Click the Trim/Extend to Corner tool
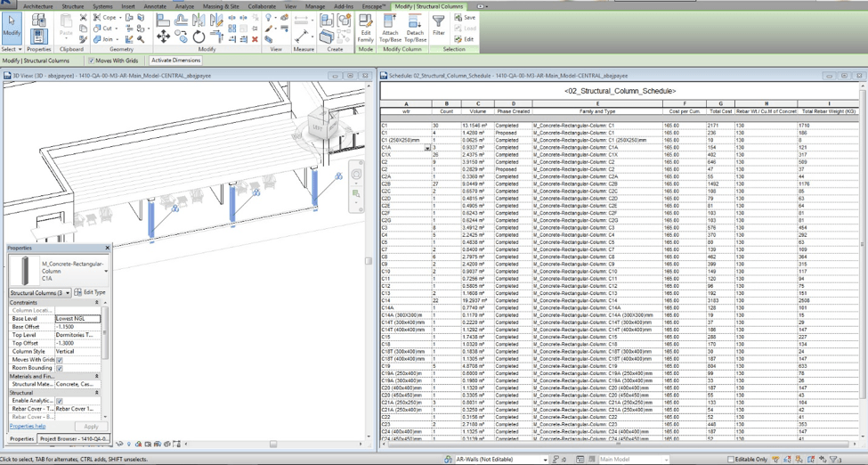This screenshot has height=465, width=868. [x=216, y=37]
